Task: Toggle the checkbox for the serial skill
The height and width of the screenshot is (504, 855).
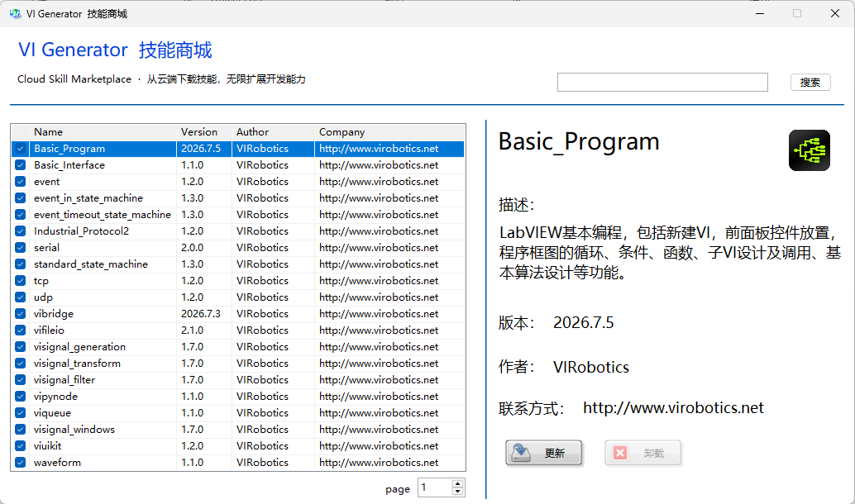Action: [20, 248]
